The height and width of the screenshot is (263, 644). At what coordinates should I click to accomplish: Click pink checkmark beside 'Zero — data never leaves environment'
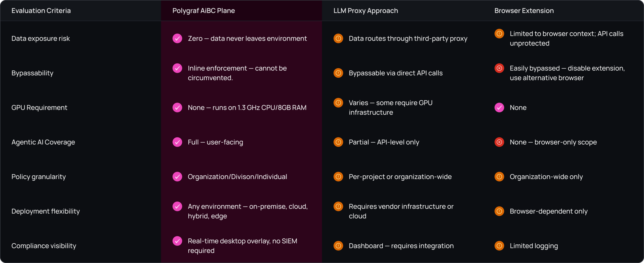177,38
